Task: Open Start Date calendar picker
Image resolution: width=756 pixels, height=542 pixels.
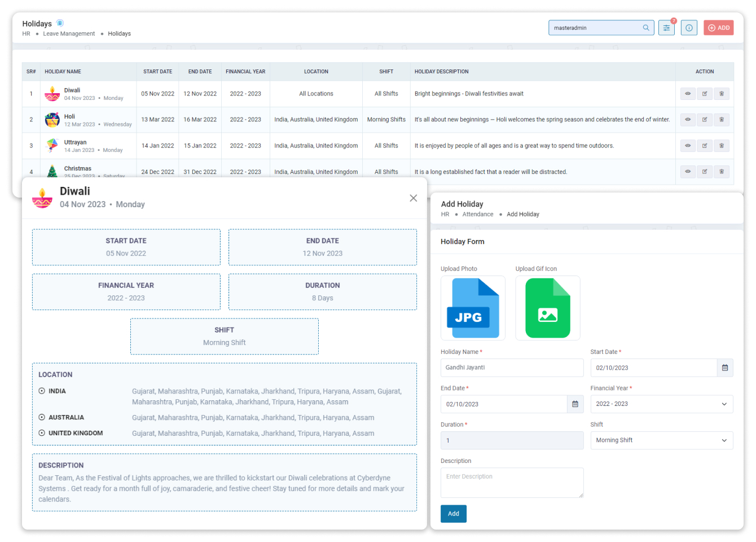Action: point(725,368)
